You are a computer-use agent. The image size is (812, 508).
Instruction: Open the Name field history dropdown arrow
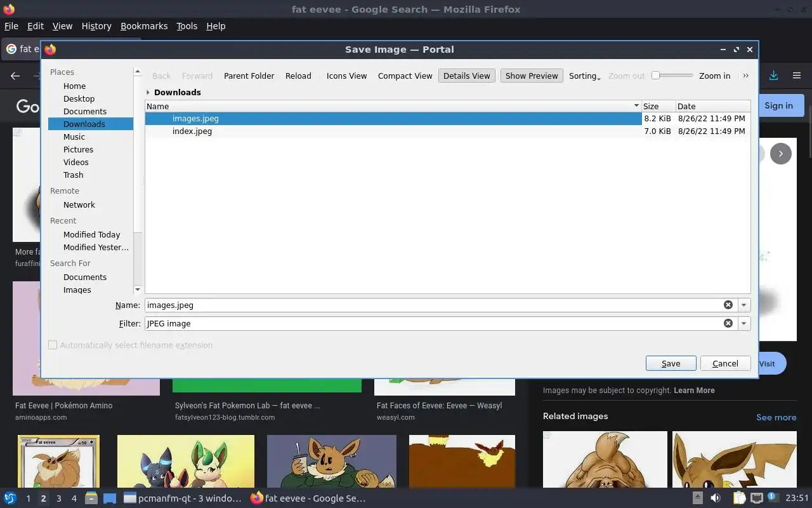pyautogui.click(x=744, y=305)
